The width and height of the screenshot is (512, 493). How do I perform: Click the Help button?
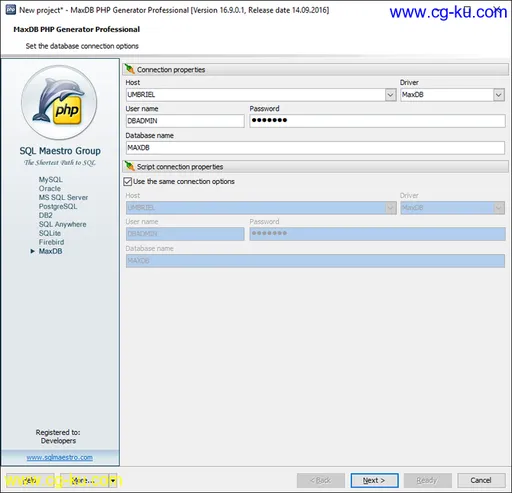[30, 481]
